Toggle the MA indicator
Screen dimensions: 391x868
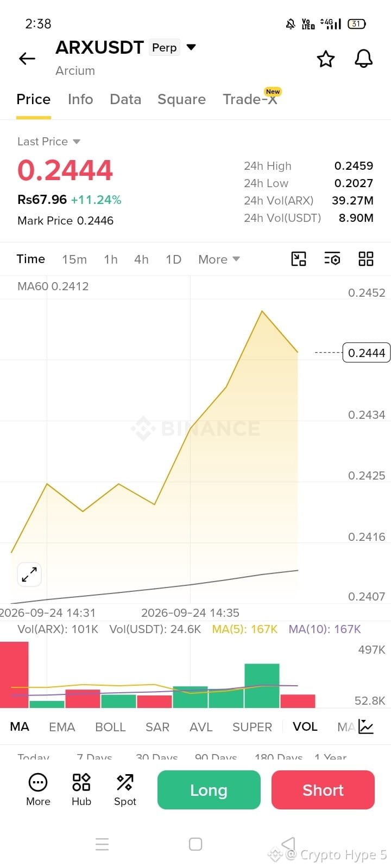[x=20, y=726]
